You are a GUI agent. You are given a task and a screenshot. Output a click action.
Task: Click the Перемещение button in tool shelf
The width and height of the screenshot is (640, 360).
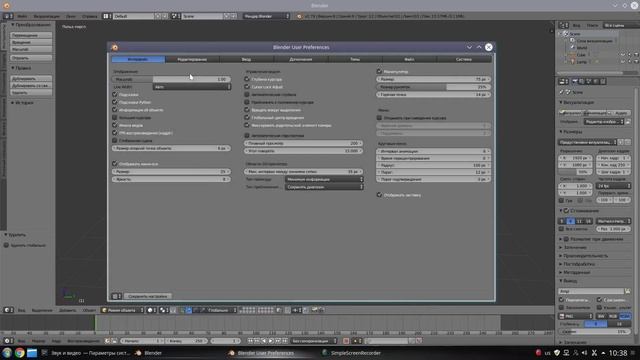(31, 36)
